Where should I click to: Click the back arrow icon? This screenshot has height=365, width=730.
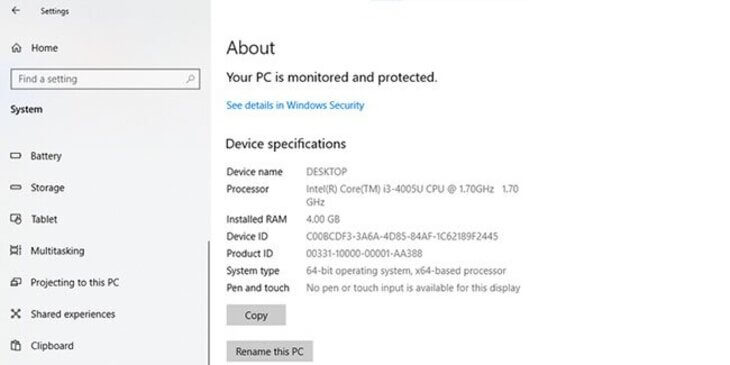point(16,10)
